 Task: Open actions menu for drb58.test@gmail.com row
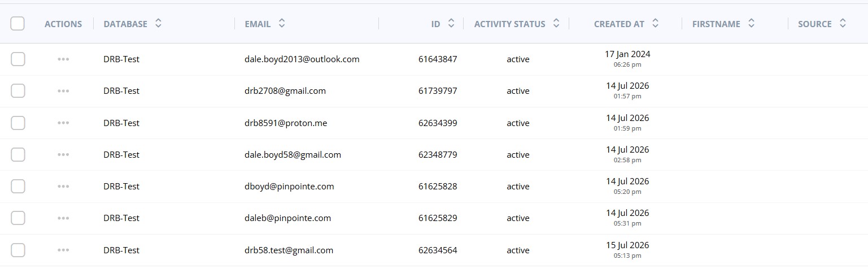pos(63,250)
